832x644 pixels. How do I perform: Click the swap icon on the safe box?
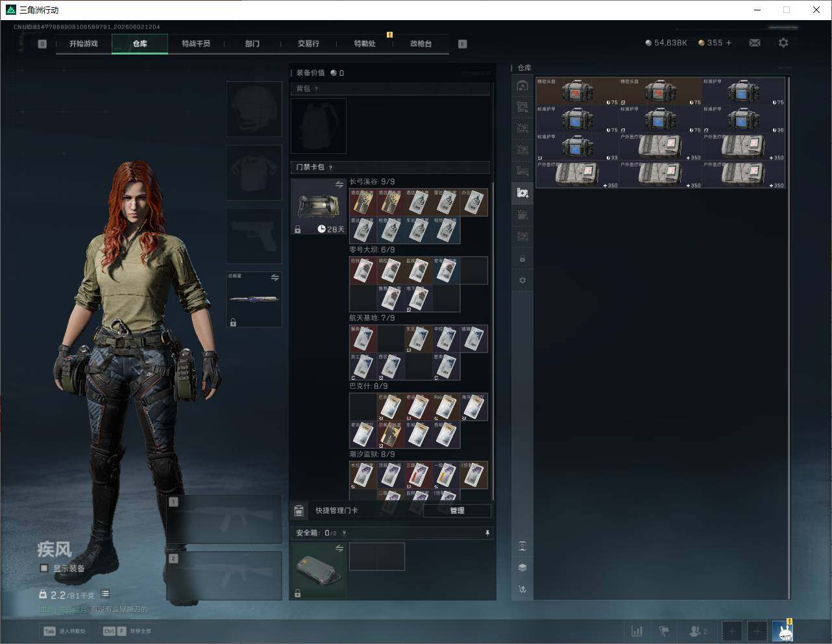coord(339,549)
